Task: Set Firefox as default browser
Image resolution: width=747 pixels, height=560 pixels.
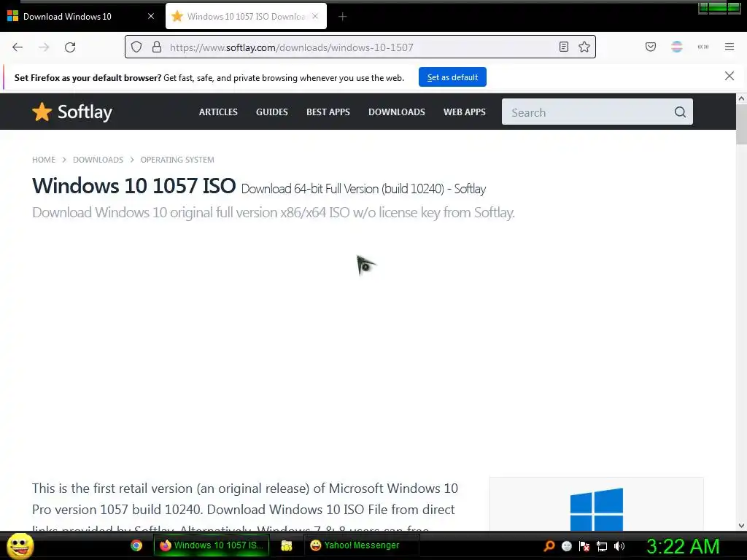Action: point(452,77)
